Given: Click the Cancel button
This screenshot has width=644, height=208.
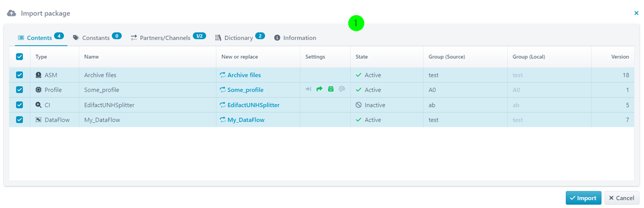Looking at the screenshot, I should click(622, 198).
